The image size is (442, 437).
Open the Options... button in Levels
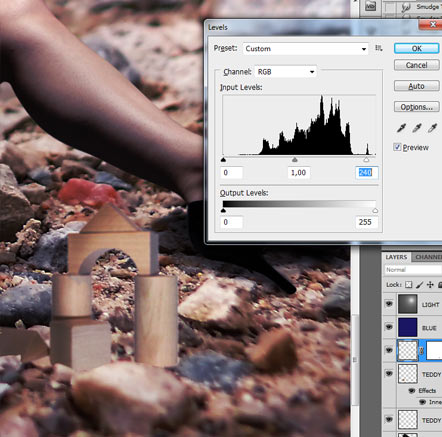[x=417, y=107]
